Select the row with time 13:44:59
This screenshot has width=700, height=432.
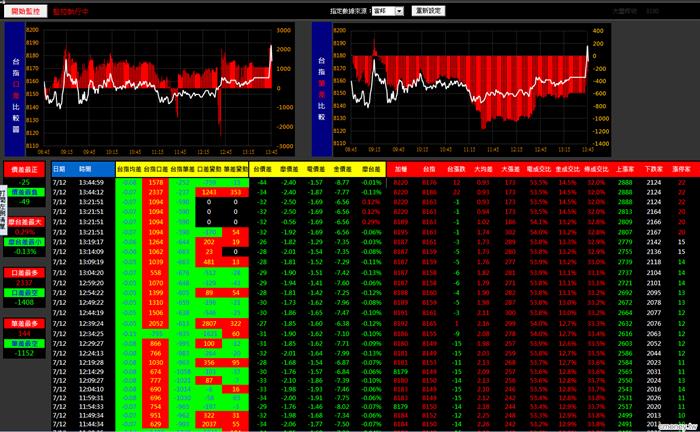pyautogui.click(x=375, y=183)
